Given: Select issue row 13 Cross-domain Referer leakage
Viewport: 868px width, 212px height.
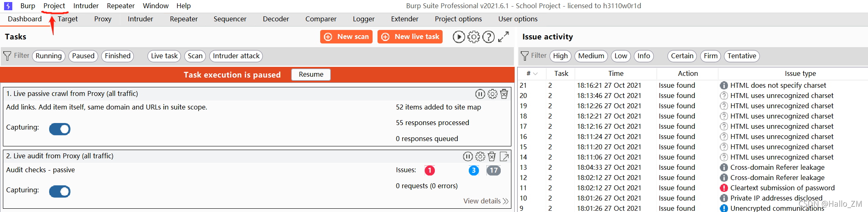Looking at the screenshot, I should (693, 167).
